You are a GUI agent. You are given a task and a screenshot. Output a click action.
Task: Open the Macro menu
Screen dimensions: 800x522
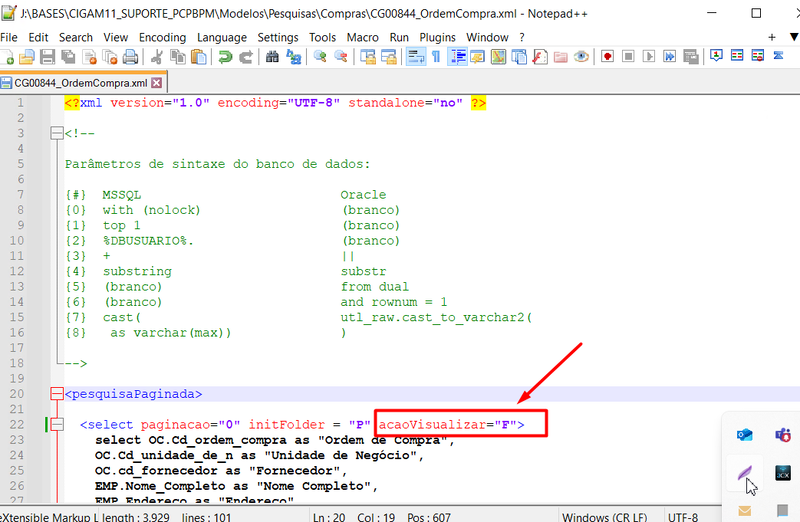[362, 37]
